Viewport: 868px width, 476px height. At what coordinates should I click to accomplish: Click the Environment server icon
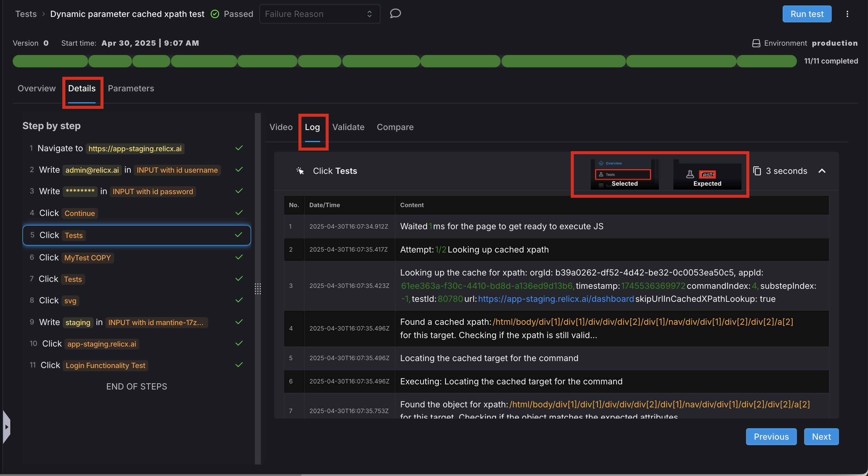pyautogui.click(x=756, y=43)
